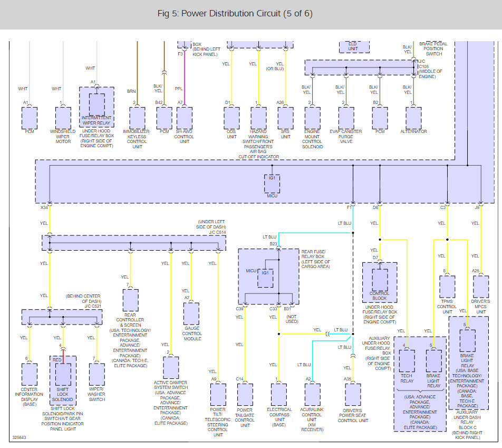Screen dimensions: 502x448
Task: Click the C14 pin label
Action: click(x=239, y=379)
